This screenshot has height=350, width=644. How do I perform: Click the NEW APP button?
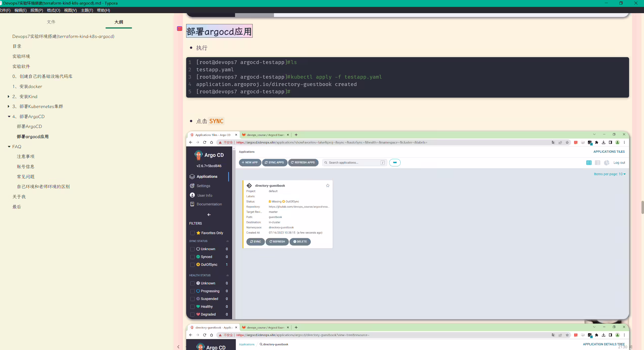coord(250,163)
